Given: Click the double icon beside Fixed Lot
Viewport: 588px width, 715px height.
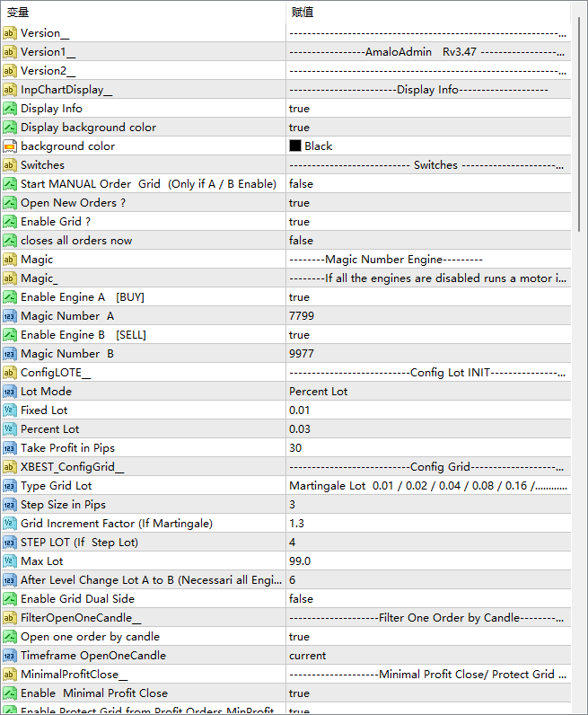Looking at the screenshot, I should (10, 410).
